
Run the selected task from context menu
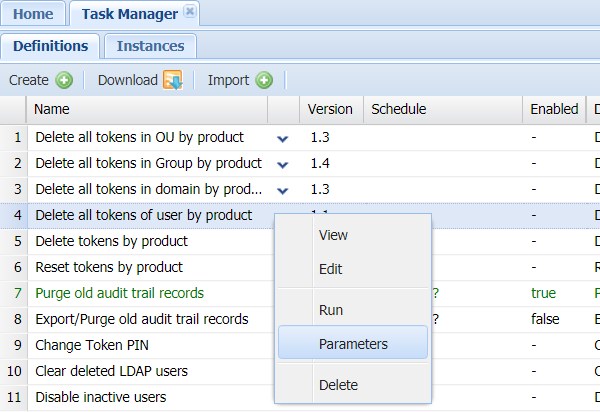[x=331, y=310]
